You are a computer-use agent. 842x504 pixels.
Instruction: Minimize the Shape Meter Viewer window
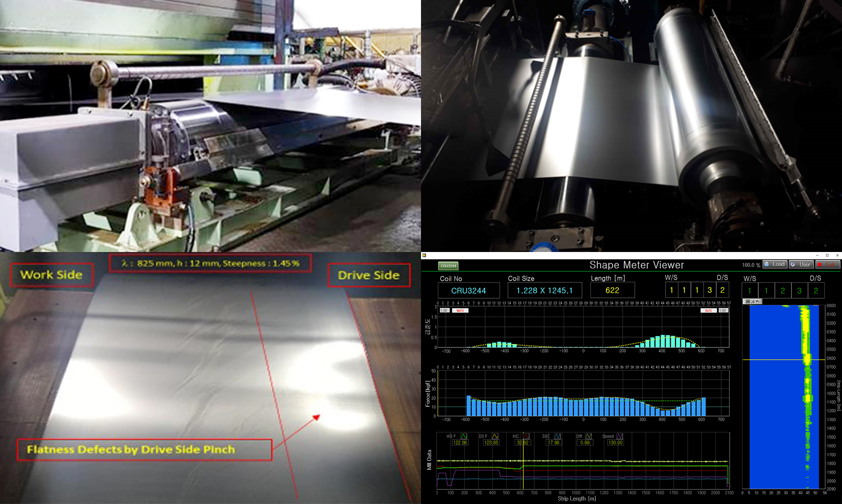coord(817,255)
